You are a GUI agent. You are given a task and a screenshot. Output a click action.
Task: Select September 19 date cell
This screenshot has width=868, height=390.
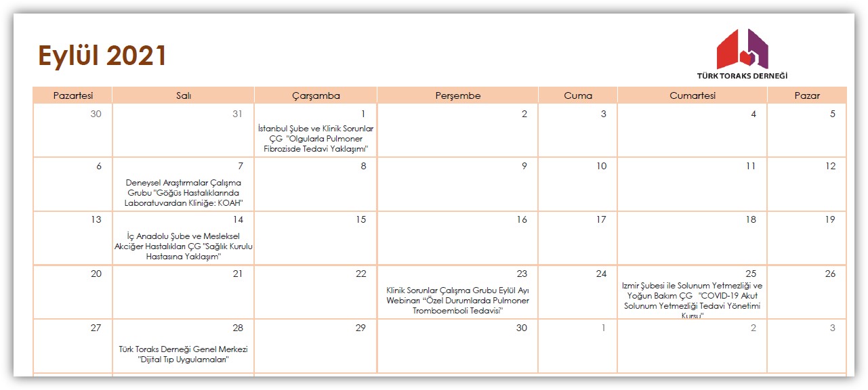[x=806, y=237]
